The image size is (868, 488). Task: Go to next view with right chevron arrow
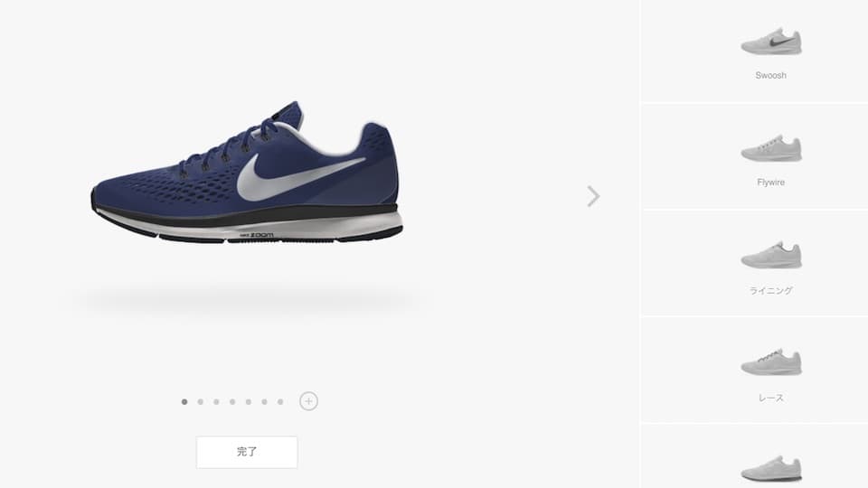593,196
